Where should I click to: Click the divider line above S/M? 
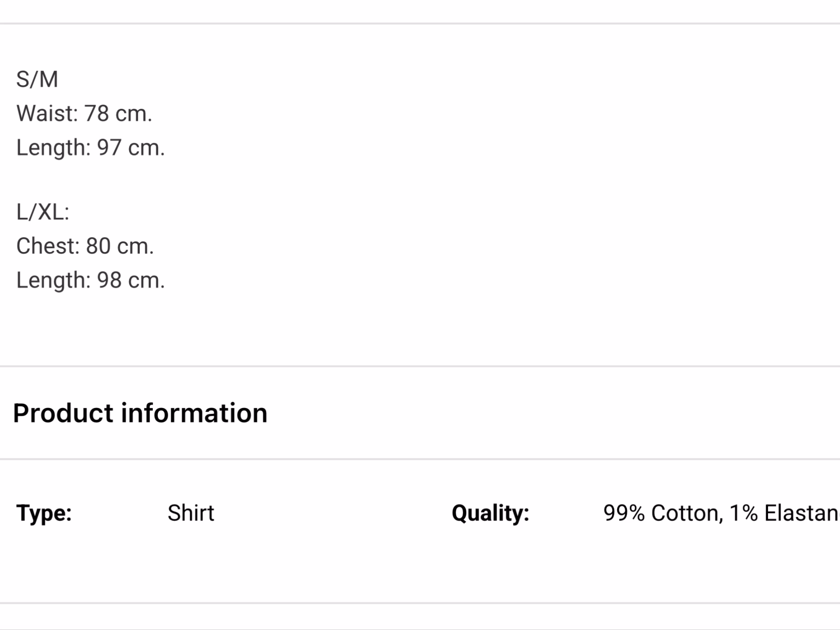pyautogui.click(x=420, y=24)
